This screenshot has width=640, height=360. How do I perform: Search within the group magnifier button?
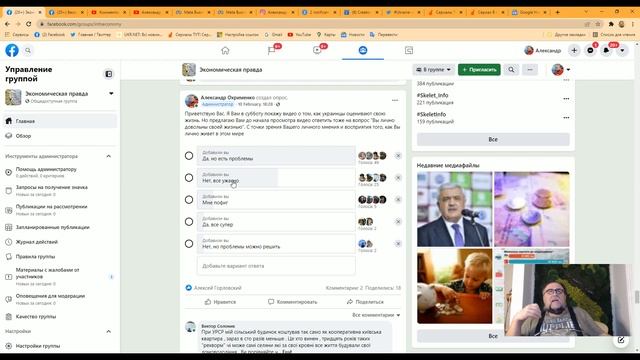pos(511,70)
